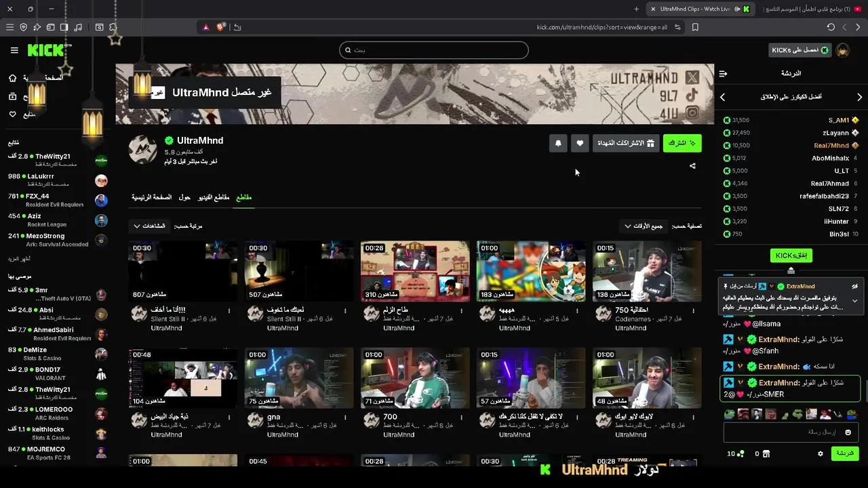Image resolution: width=868 pixels, height=488 pixels.
Task: Expand the pinned message chevron
Action: coord(854,300)
